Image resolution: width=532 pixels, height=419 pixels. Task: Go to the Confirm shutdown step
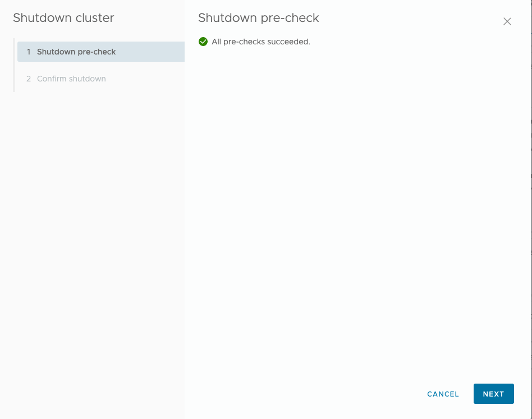(x=71, y=79)
